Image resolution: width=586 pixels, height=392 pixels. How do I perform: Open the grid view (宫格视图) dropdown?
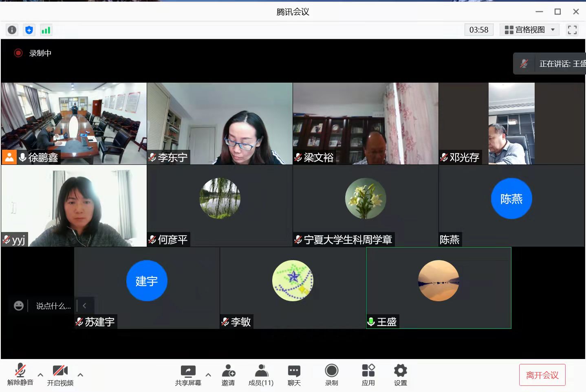pyautogui.click(x=529, y=30)
